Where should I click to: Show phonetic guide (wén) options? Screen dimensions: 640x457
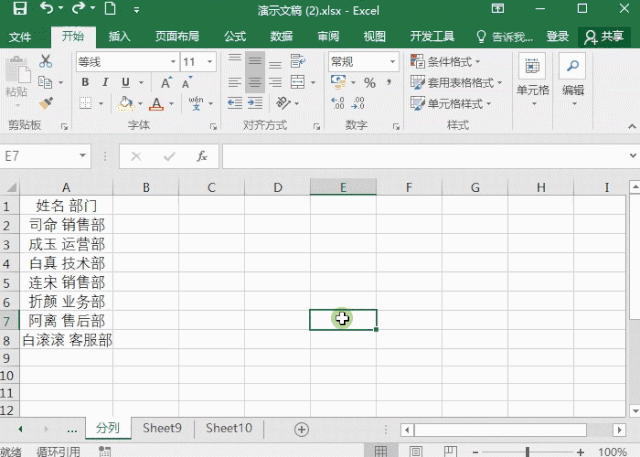tap(196, 104)
